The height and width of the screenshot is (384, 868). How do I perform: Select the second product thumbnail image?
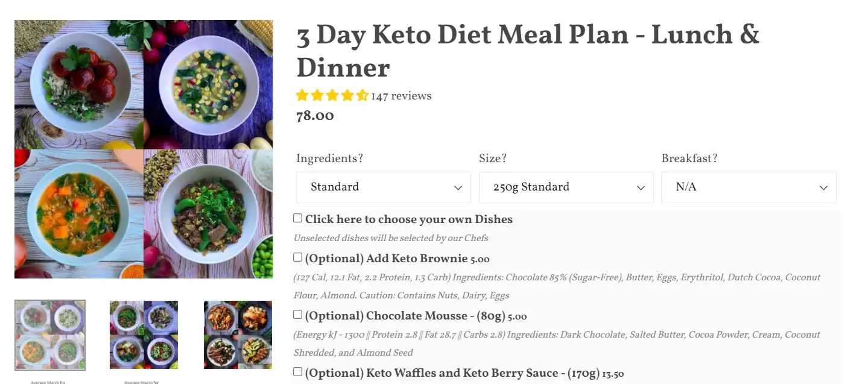coord(144,335)
